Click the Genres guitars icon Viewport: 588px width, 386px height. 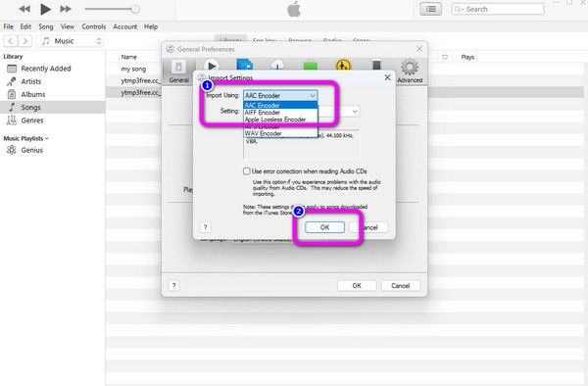pyautogui.click(x=12, y=121)
